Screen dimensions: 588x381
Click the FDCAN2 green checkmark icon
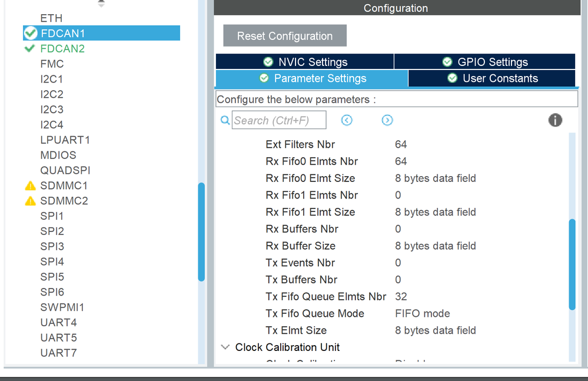click(x=29, y=48)
